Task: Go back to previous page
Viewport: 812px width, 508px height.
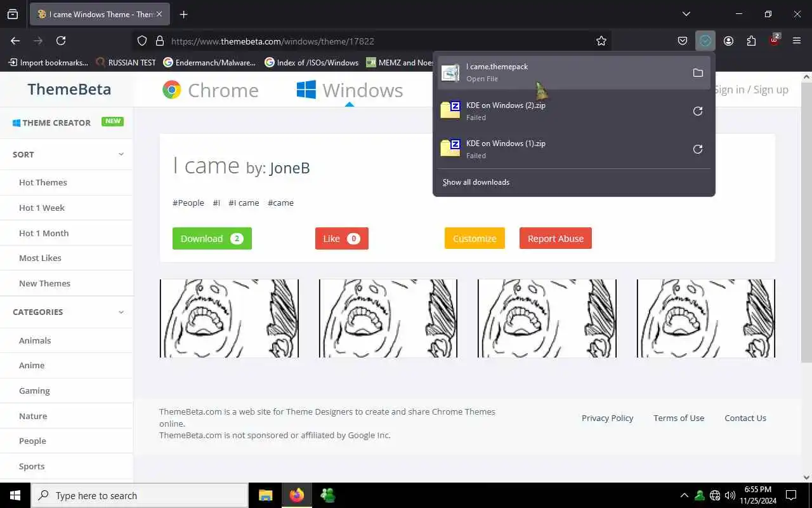Action: [x=15, y=41]
